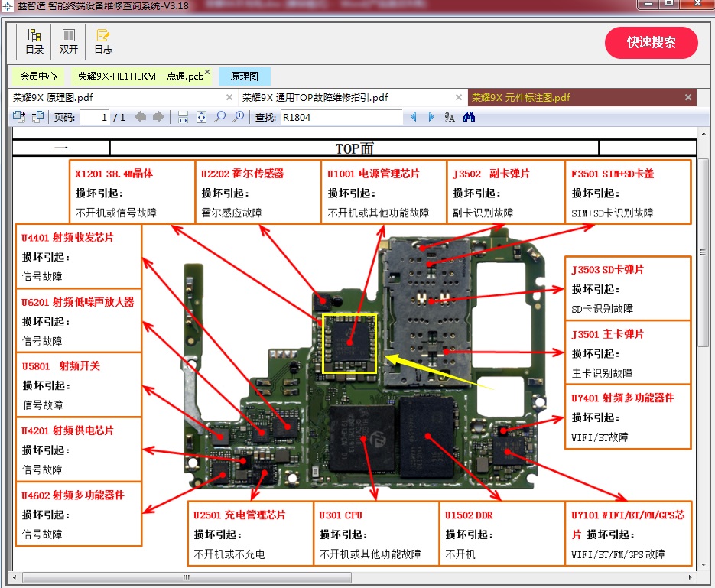Click the rotate page counter-clockwise icon
Screen dimensions: 715x588
click(x=37, y=117)
